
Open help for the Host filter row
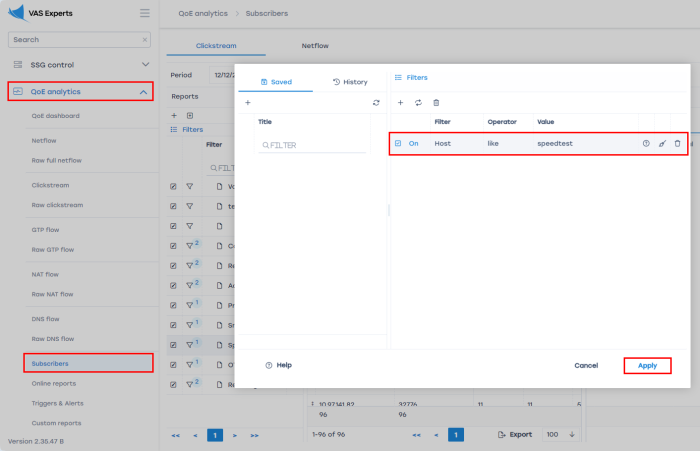pyautogui.click(x=646, y=144)
